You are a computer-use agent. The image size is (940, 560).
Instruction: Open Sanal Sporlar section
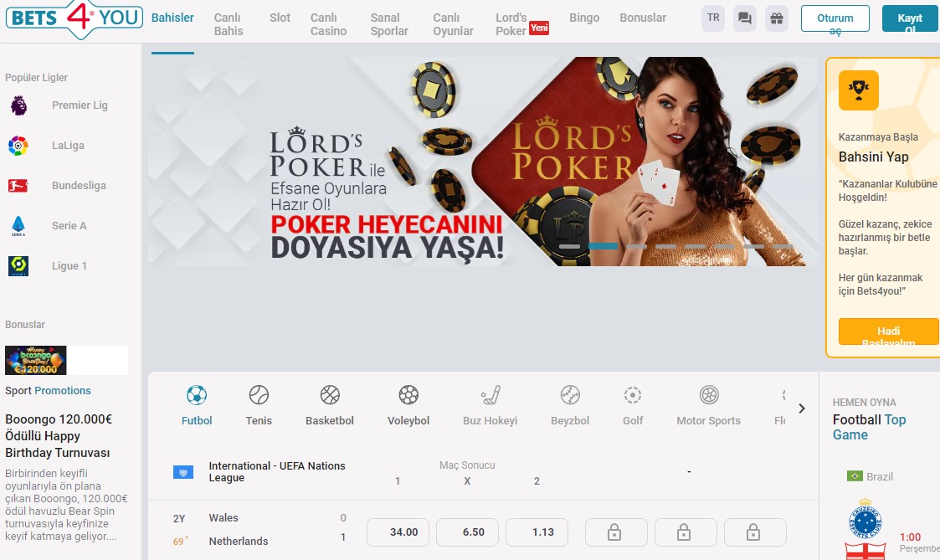pyautogui.click(x=389, y=24)
